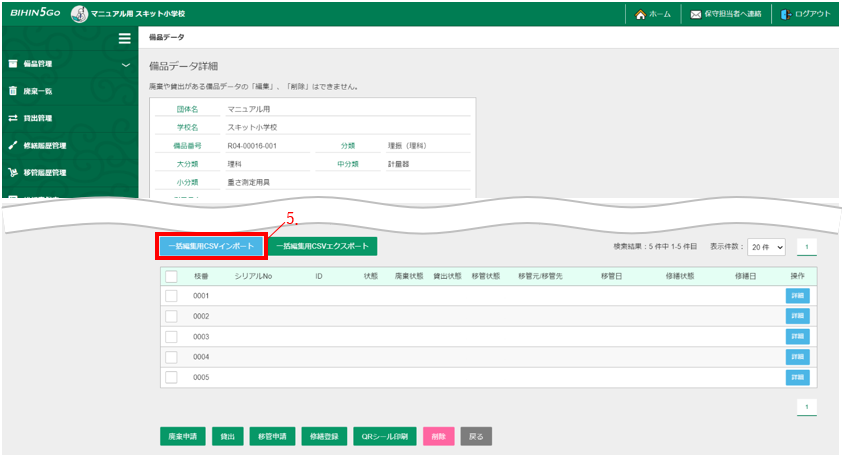The image size is (844, 456).
Task: Click page number 1 at top pagination
Action: 807,246
